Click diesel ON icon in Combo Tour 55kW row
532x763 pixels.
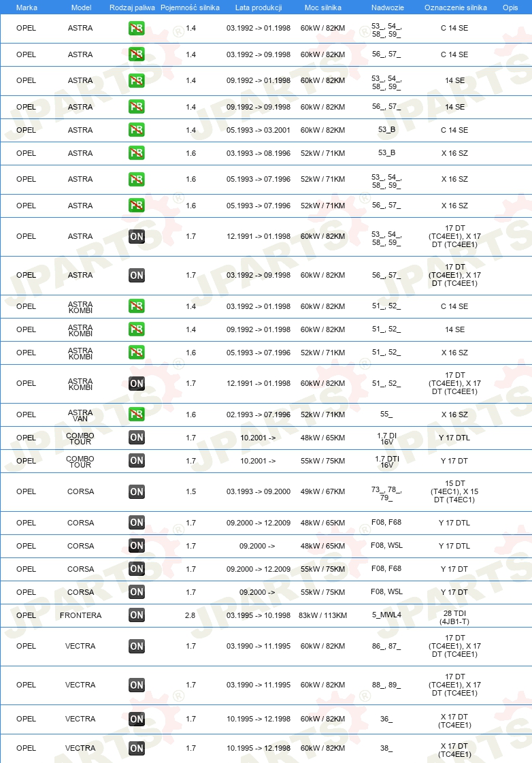point(137,461)
